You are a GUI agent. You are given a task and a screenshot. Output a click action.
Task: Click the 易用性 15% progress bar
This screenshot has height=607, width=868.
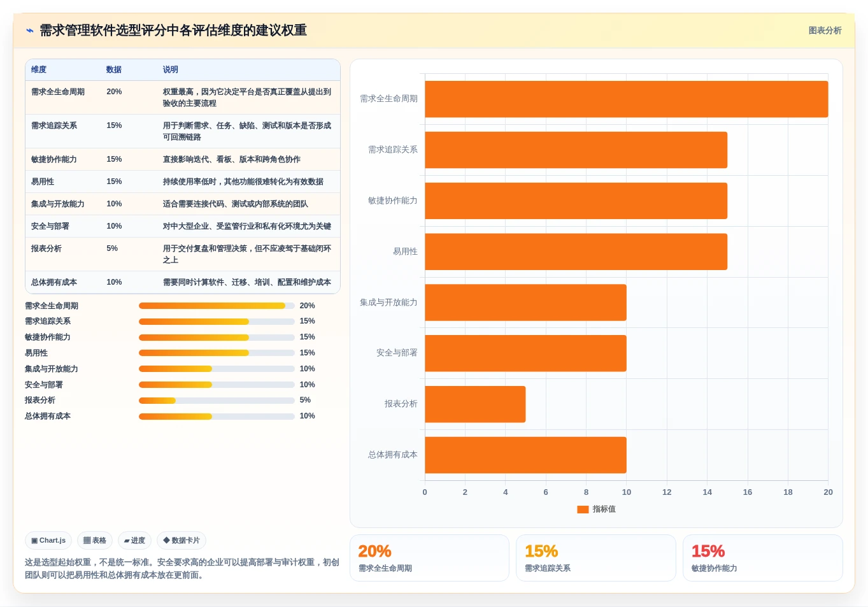(217, 353)
